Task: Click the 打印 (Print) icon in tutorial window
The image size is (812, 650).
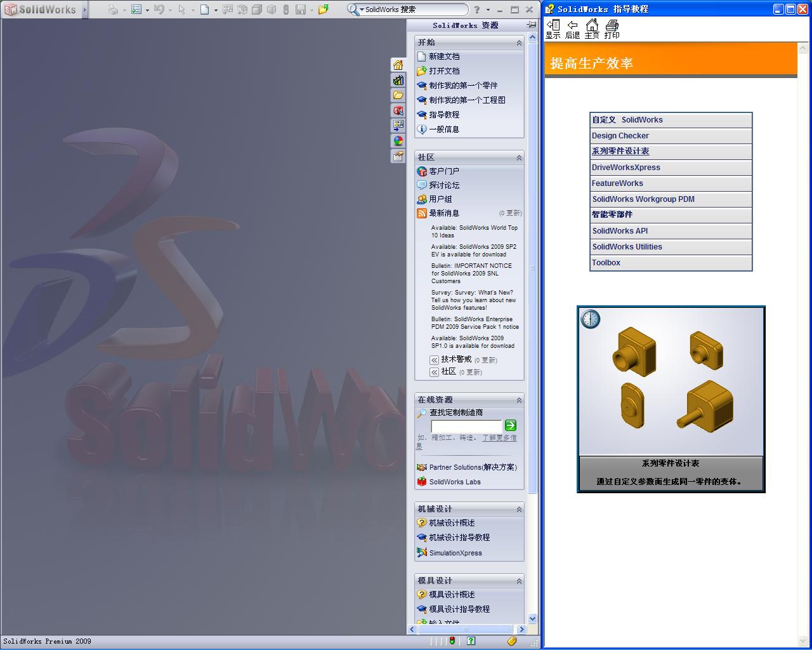Action: pos(612,29)
